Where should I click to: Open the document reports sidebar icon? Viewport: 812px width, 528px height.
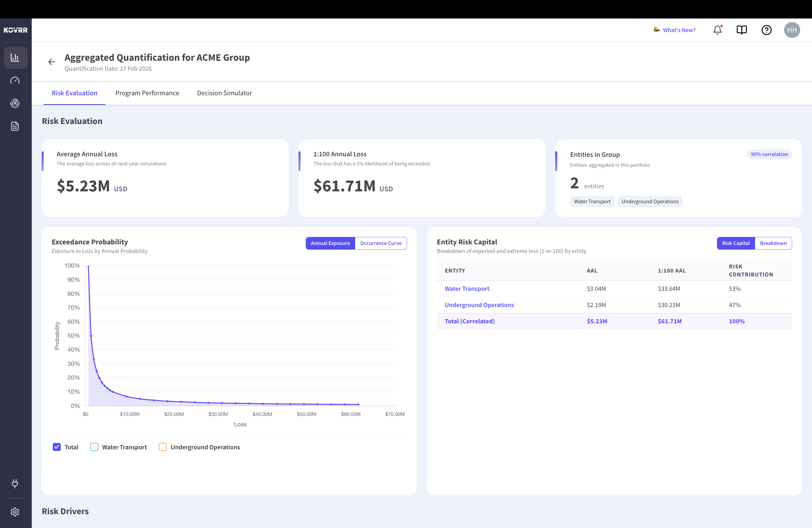tap(15, 126)
